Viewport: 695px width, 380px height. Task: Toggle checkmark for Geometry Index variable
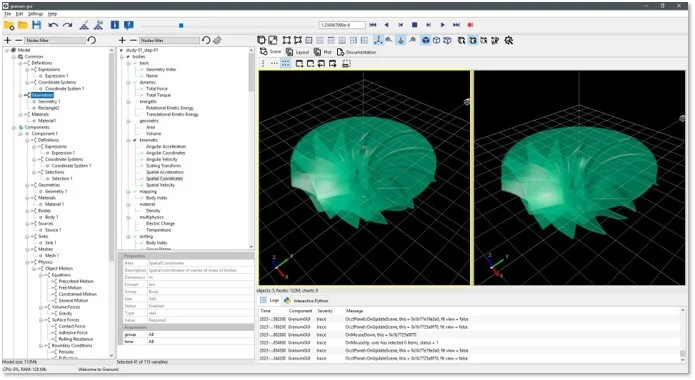coord(142,70)
